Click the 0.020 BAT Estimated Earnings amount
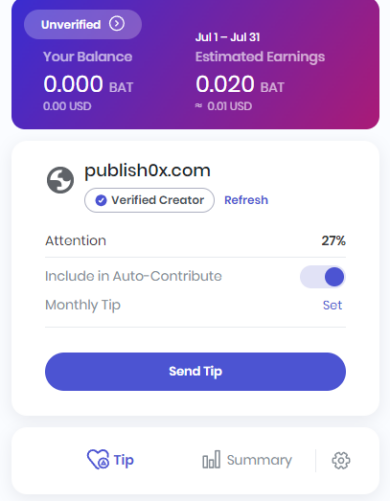The image size is (390, 501). [x=240, y=84]
